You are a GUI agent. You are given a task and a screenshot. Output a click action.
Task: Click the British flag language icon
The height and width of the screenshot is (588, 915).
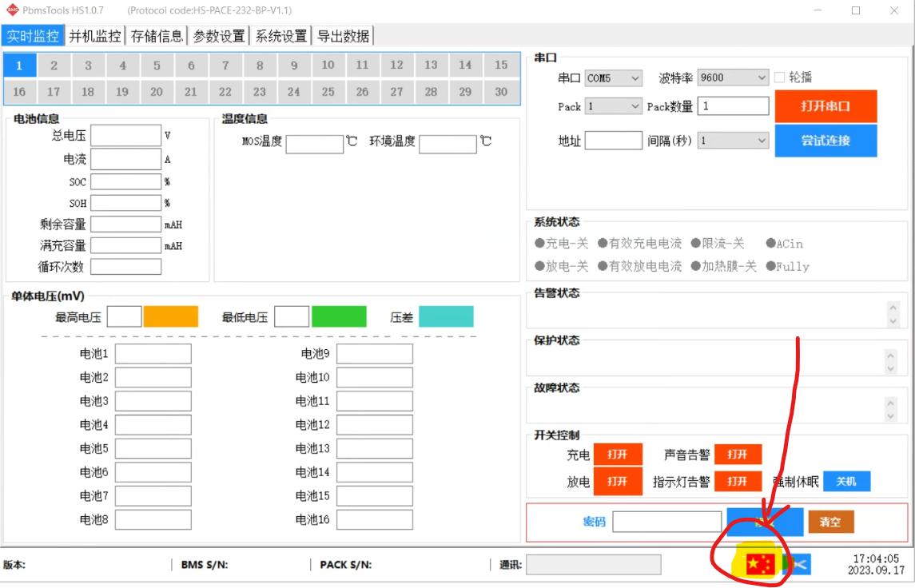(x=797, y=564)
